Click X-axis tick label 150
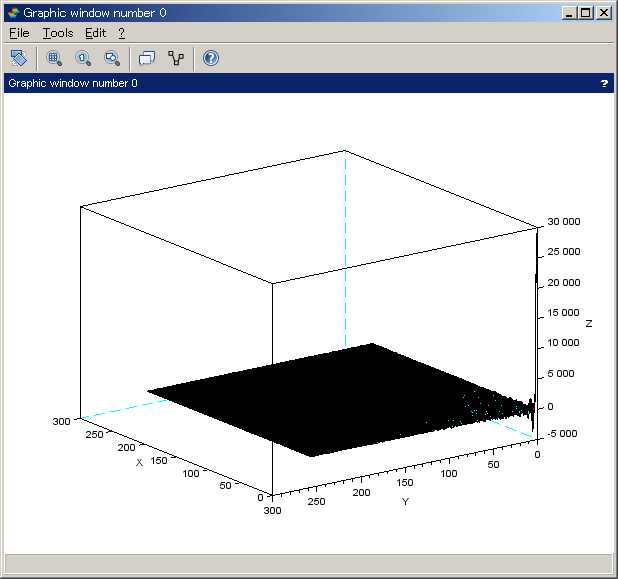Image resolution: width=618 pixels, height=579 pixels. [159, 460]
